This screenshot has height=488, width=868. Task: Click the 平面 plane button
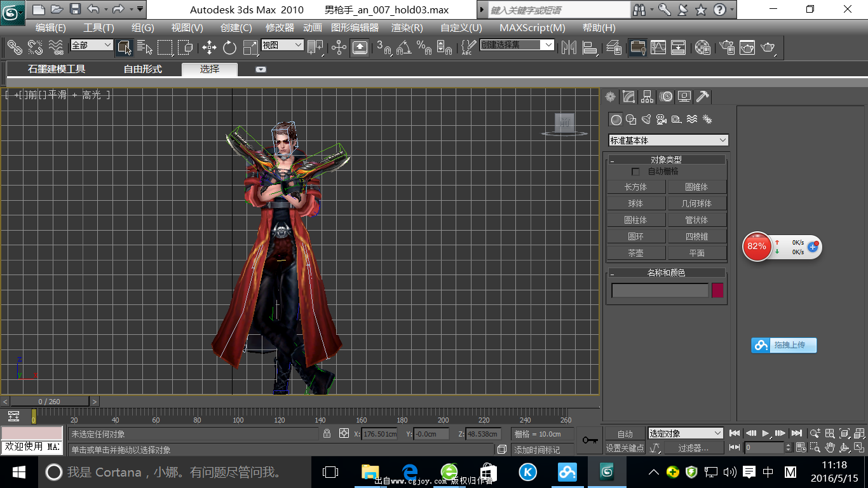coord(697,253)
